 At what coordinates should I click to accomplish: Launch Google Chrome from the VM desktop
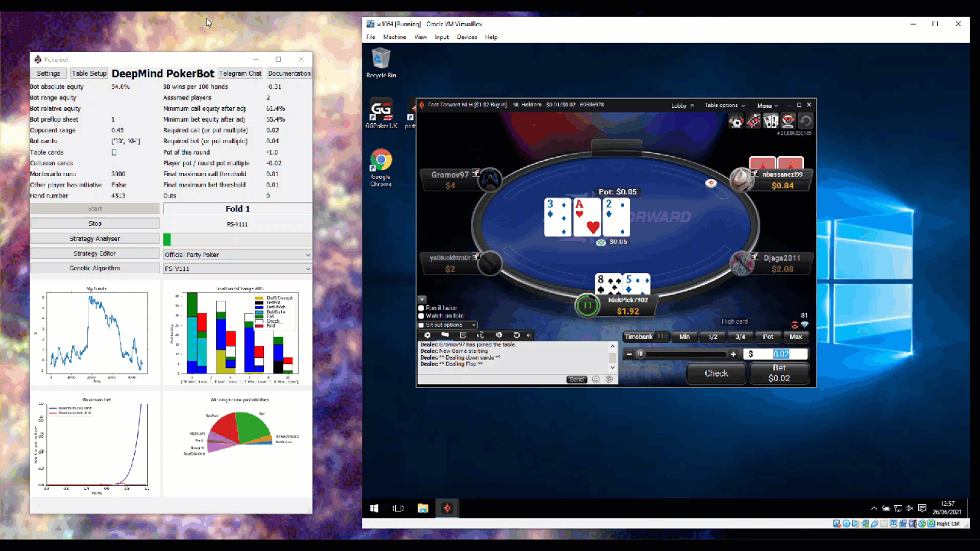381,168
